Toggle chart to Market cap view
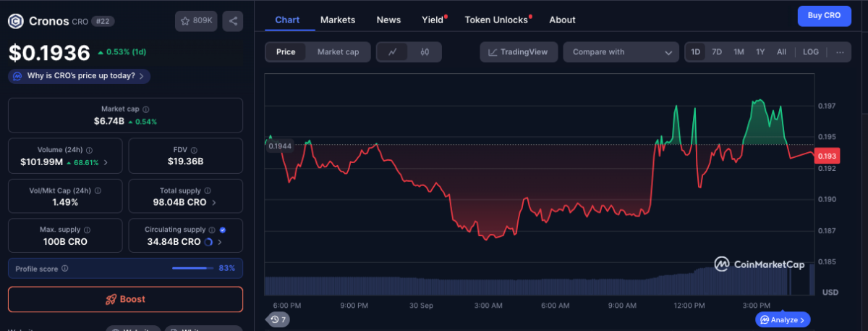 [338, 52]
